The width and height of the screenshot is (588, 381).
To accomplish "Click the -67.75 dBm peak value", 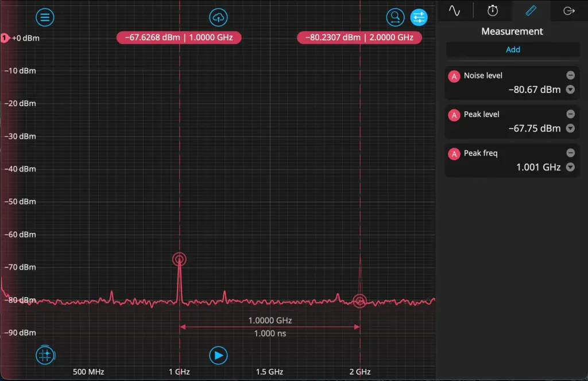I will pyautogui.click(x=535, y=129).
